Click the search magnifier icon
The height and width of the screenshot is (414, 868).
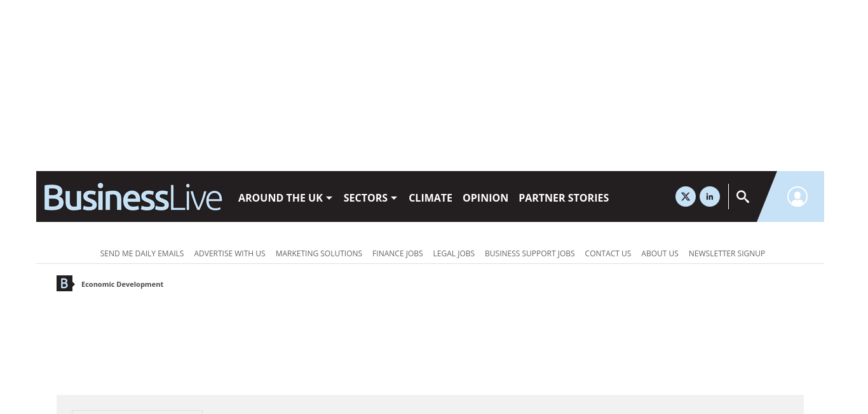pos(743,197)
